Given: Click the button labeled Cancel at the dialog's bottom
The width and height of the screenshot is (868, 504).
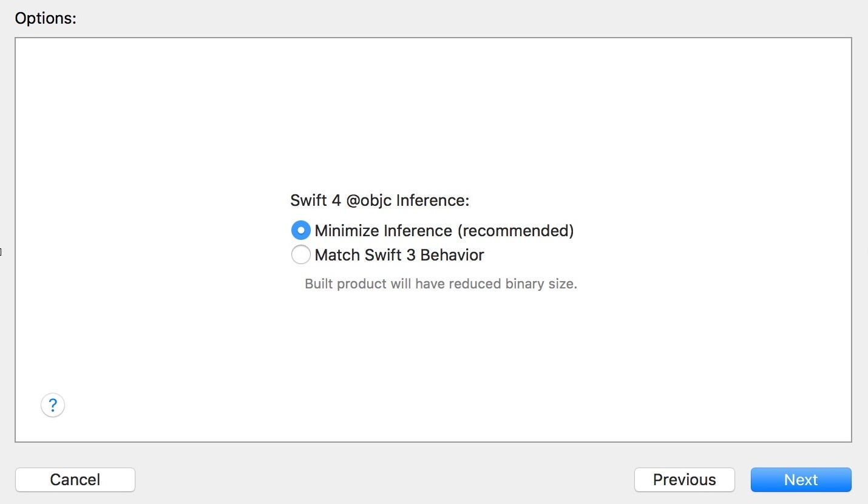Looking at the screenshot, I should (75, 480).
